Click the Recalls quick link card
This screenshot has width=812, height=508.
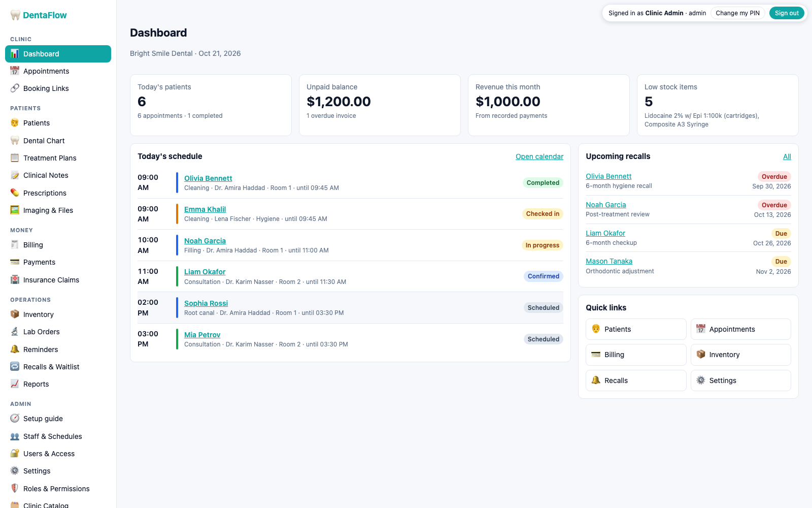click(636, 380)
